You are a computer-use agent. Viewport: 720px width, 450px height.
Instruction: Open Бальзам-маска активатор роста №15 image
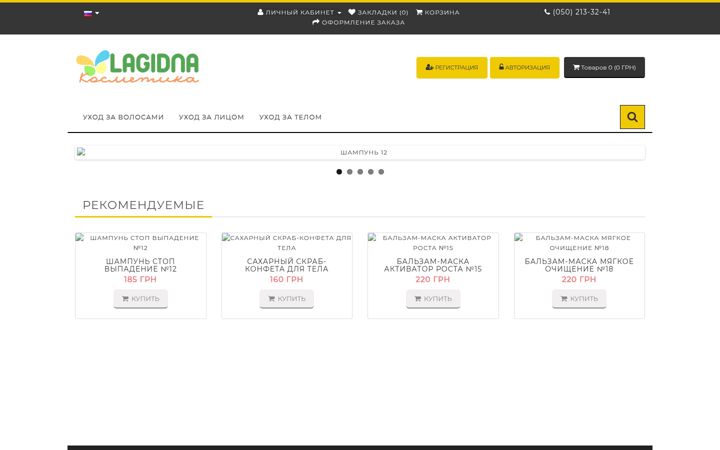pyautogui.click(x=433, y=242)
